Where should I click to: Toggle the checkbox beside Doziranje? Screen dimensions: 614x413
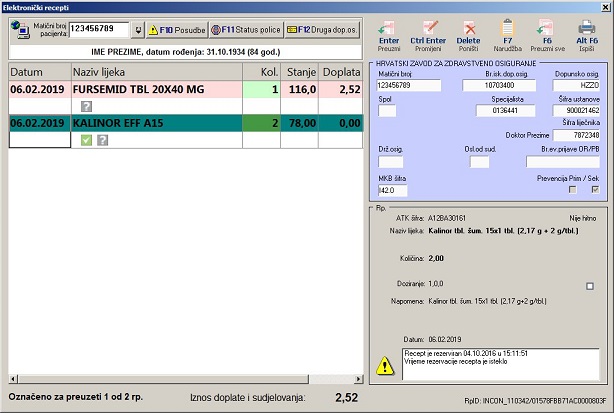[590, 286]
